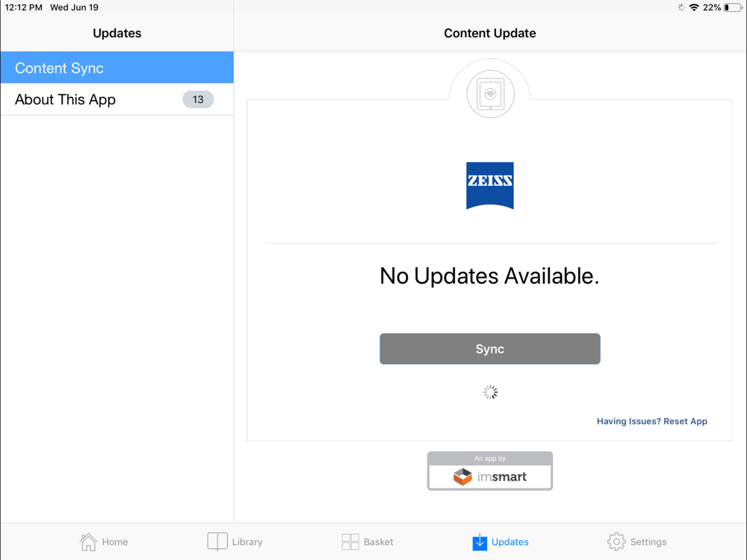
Task: Tap the Updates download arrow icon
Action: pyautogui.click(x=480, y=541)
